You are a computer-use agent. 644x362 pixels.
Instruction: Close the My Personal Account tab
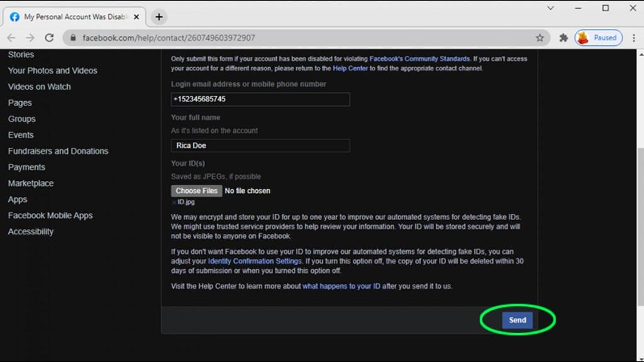(x=136, y=17)
